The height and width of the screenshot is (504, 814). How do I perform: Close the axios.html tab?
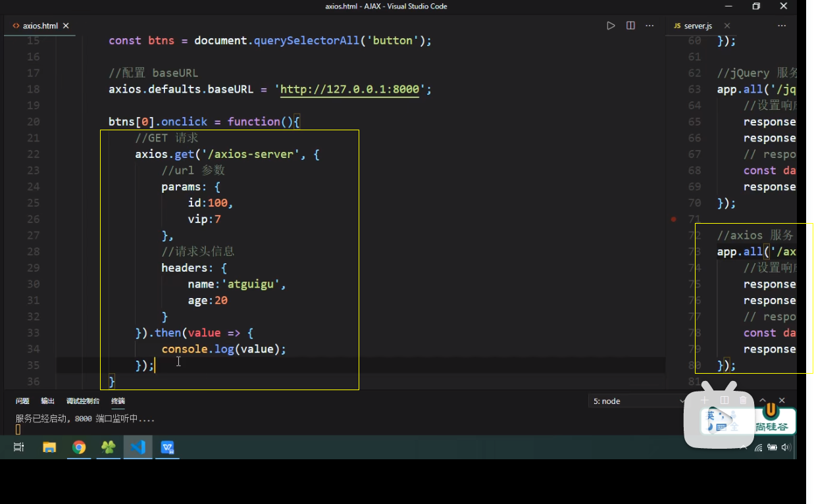[67, 26]
